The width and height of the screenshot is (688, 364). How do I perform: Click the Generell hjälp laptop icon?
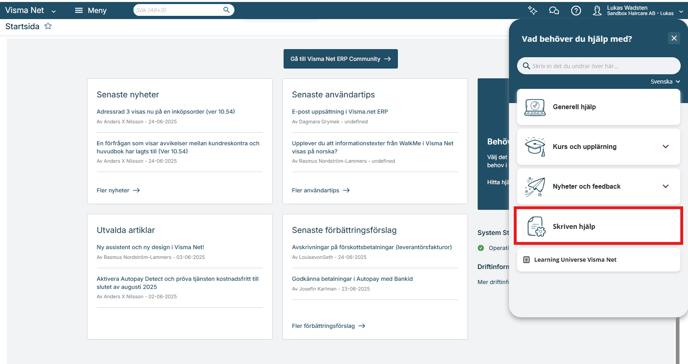tap(535, 107)
